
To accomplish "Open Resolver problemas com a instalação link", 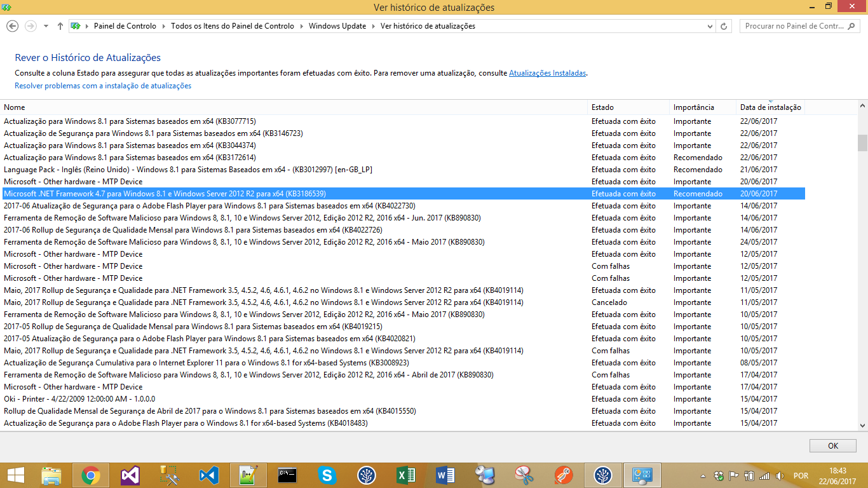I will pos(103,86).
